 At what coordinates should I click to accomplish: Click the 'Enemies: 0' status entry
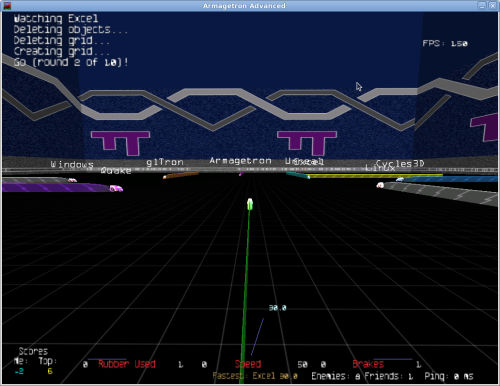(336, 376)
